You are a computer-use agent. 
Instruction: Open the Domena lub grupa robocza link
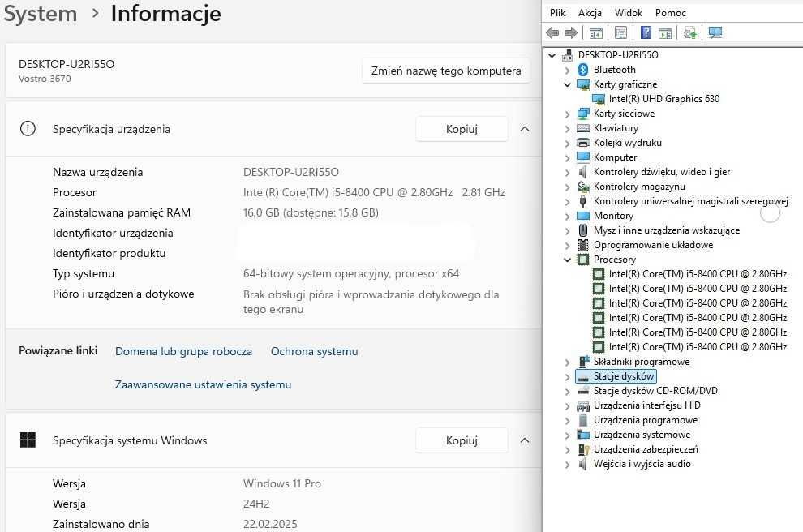(183, 351)
